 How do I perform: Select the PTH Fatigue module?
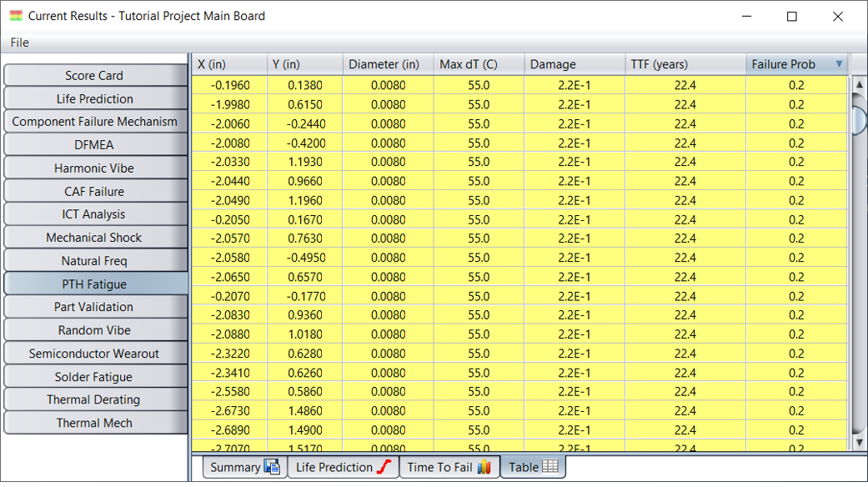(95, 284)
